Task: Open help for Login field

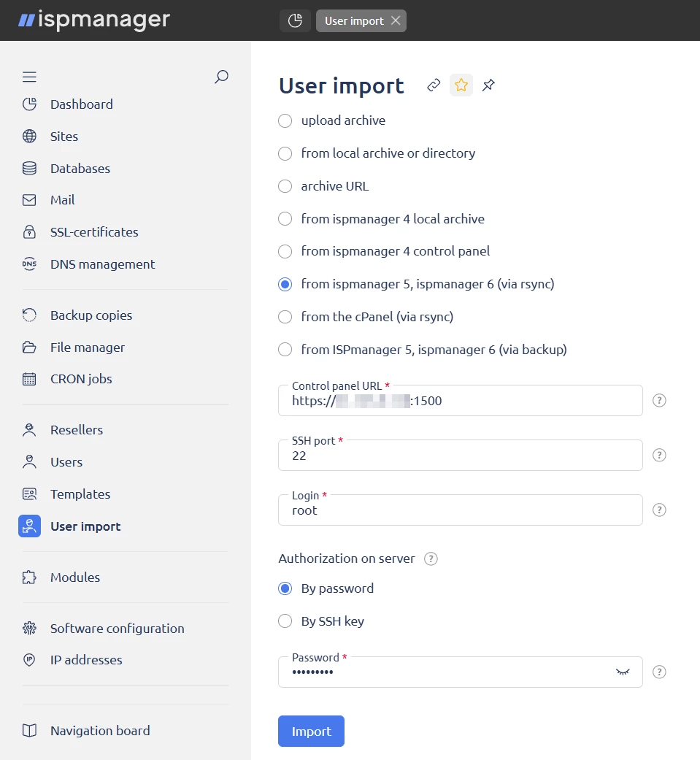Action: pos(659,510)
